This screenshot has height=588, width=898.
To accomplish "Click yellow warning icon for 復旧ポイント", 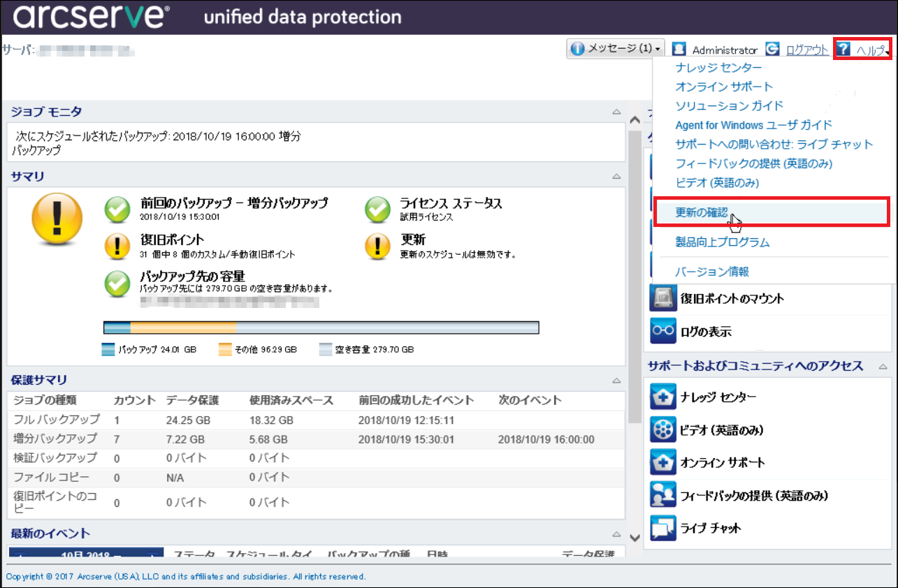I will 118,246.
